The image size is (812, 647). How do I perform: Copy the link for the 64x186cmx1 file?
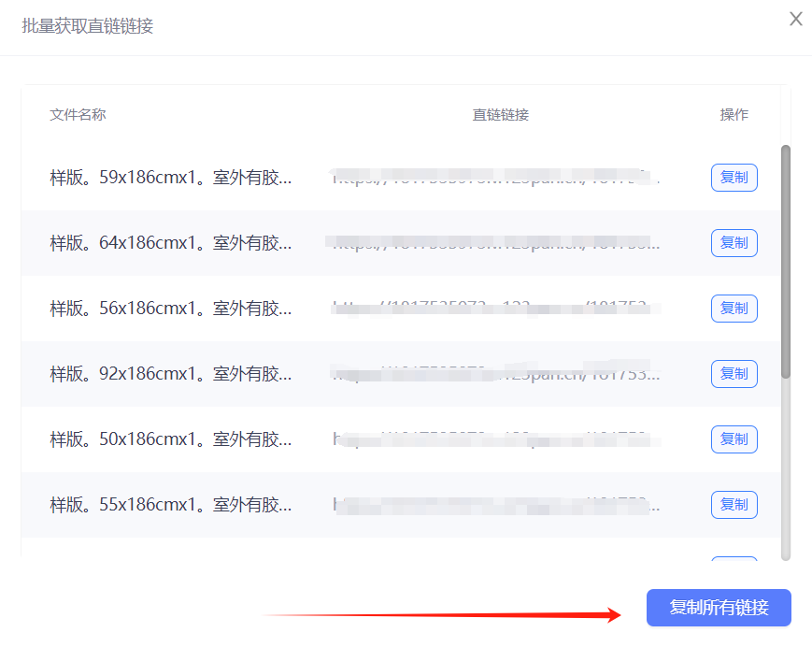pos(734,243)
